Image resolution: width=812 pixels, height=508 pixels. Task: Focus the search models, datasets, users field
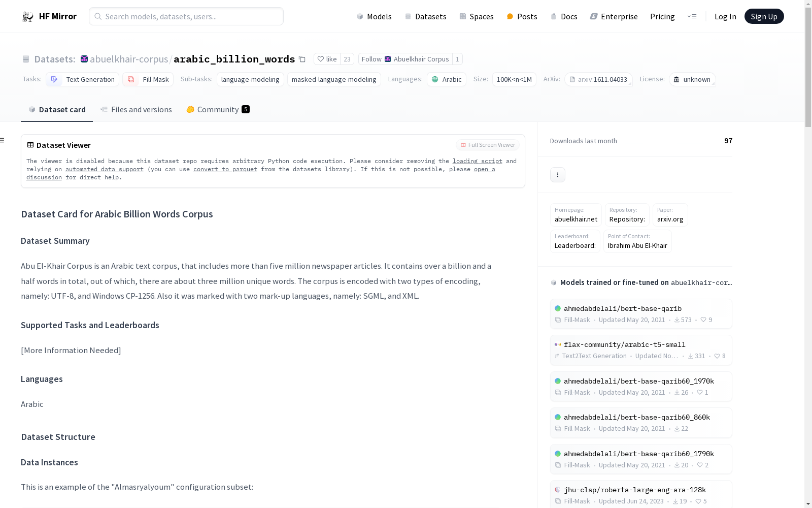(x=186, y=16)
